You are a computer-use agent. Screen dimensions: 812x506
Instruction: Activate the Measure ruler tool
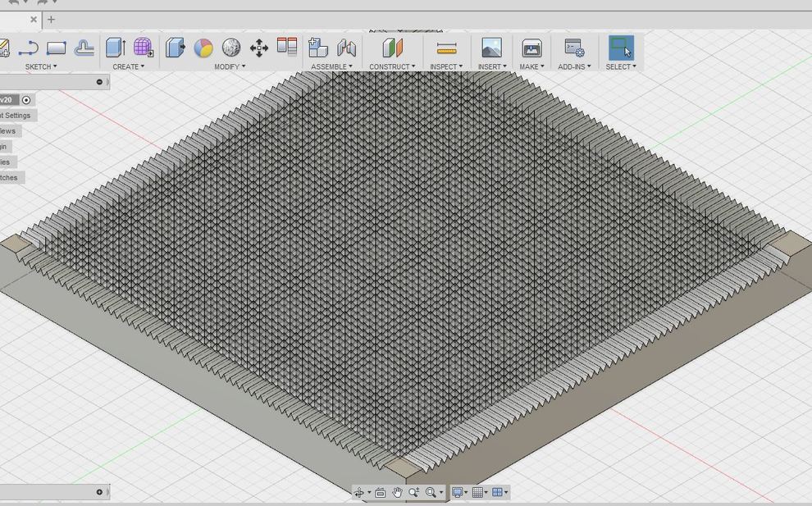[446, 48]
